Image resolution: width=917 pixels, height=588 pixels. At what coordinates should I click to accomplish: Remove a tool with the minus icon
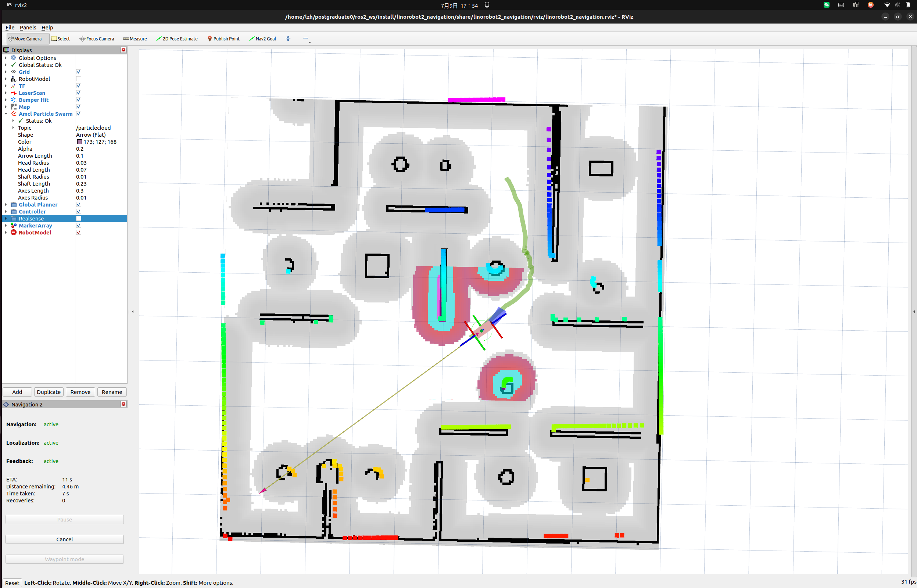pyautogui.click(x=306, y=39)
